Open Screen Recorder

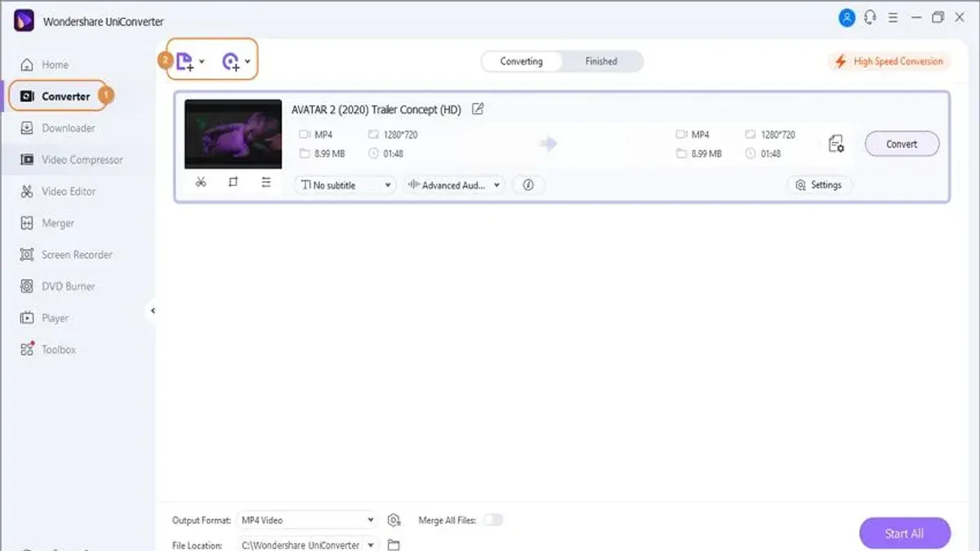point(66,255)
